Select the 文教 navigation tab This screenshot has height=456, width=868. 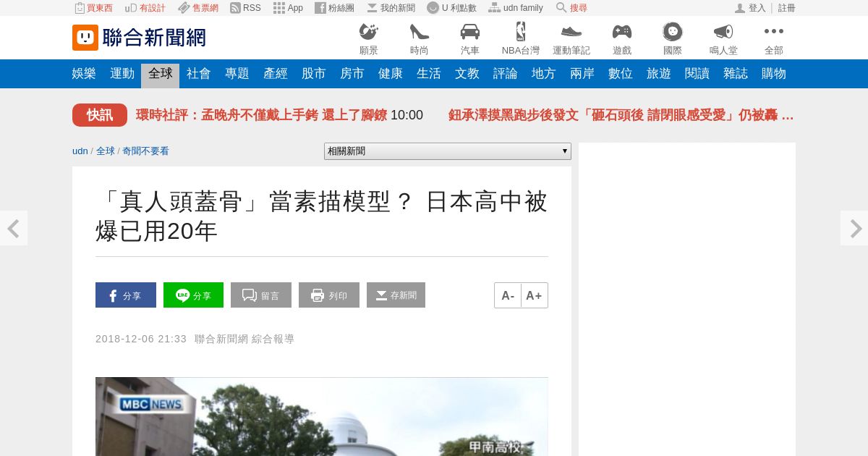point(467,74)
